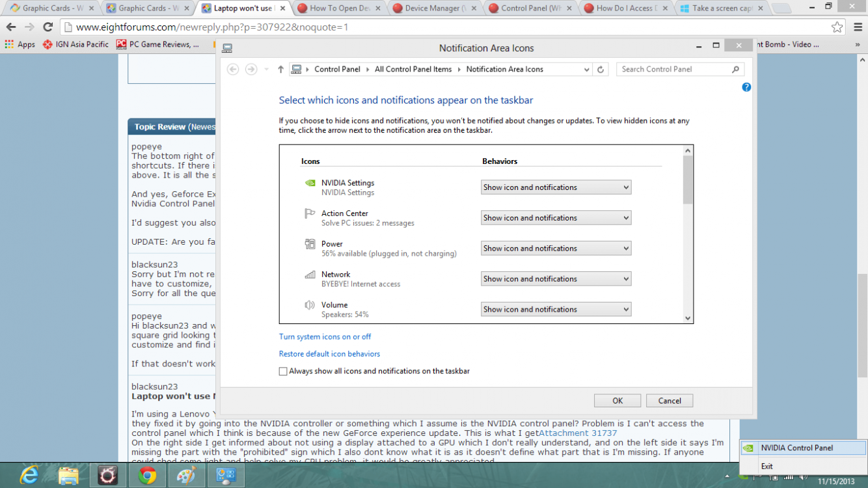Click Restore default icon behaviors link

(329, 354)
